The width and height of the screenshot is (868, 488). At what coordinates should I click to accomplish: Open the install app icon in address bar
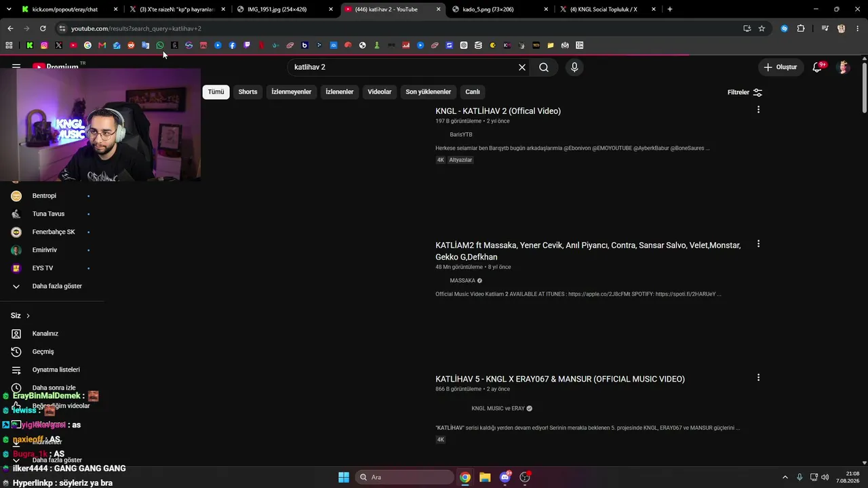click(x=747, y=28)
